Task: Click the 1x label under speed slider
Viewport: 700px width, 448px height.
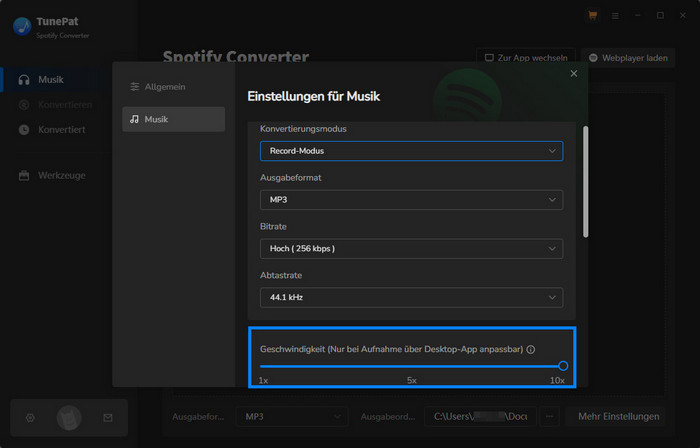Action: (263, 381)
